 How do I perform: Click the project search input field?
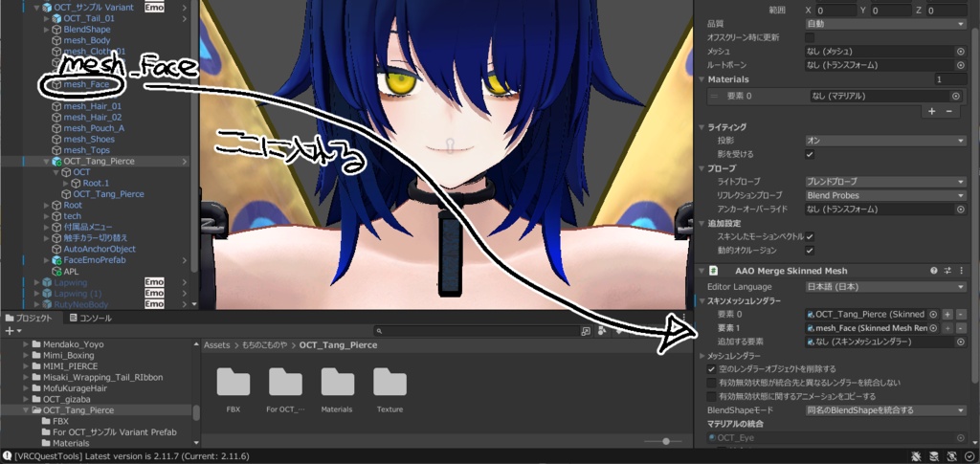[x=477, y=330]
